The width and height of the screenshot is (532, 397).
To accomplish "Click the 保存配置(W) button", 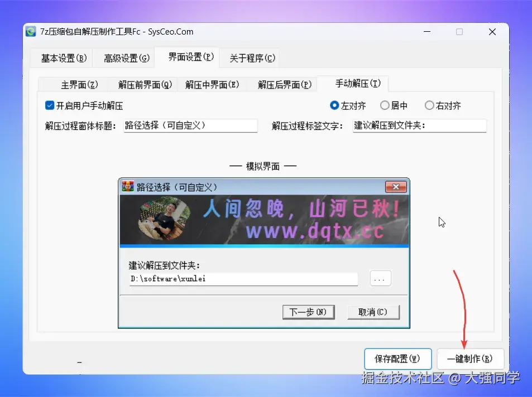I will pos(397,359).
